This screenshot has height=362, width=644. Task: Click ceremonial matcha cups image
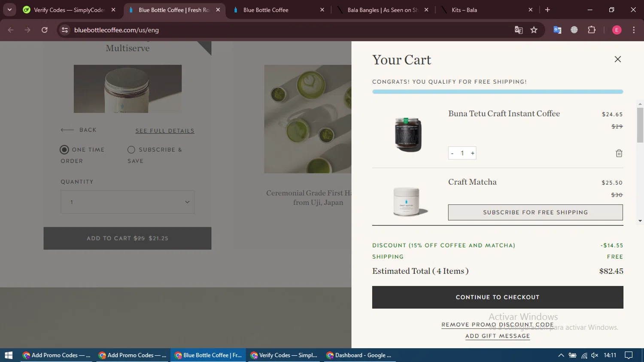(x=308, y=119)
